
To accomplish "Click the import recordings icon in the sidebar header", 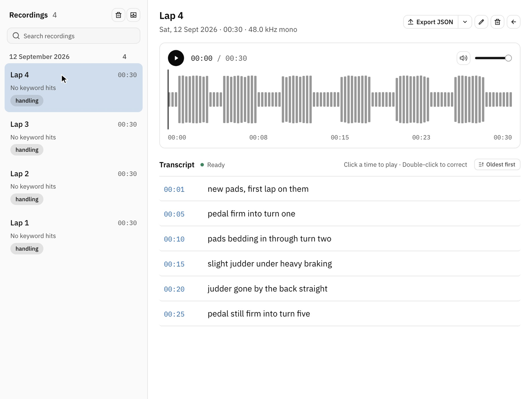I will (x=133, y=15).
